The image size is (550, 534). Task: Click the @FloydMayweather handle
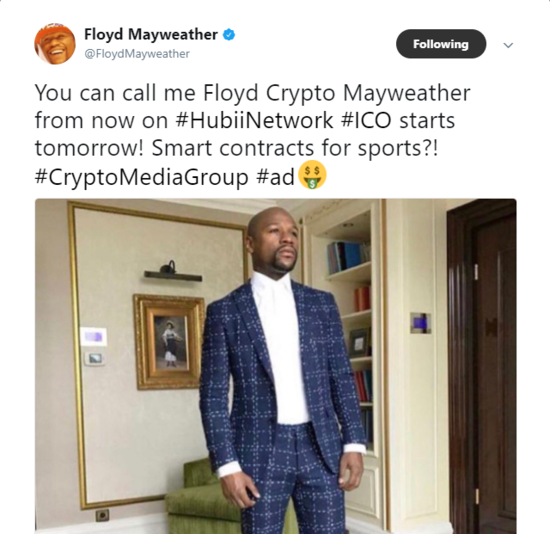point(137,54)
